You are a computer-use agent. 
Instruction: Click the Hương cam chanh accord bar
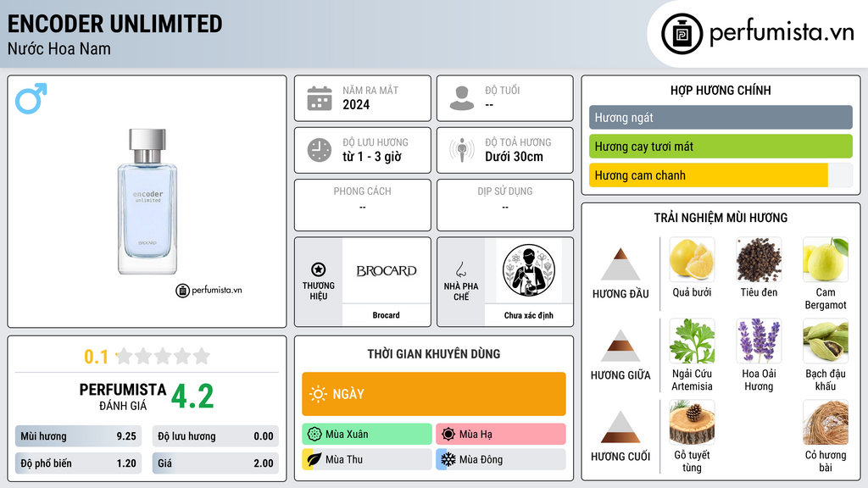click(721, 175)
